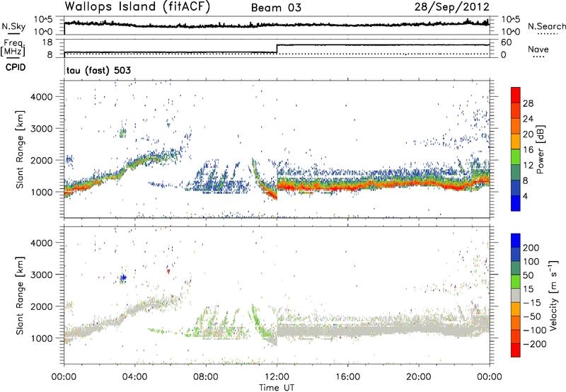The width and height of the screenshot is (566, 392).
Task: Click the '4' label on the Power colorbar
Action: (526, 196)
